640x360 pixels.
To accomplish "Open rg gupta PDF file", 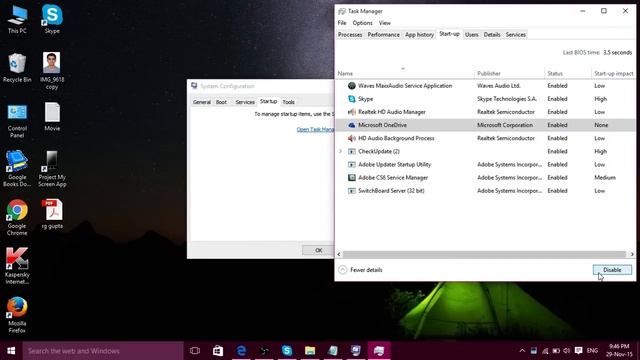I will (x=52, y=214).
